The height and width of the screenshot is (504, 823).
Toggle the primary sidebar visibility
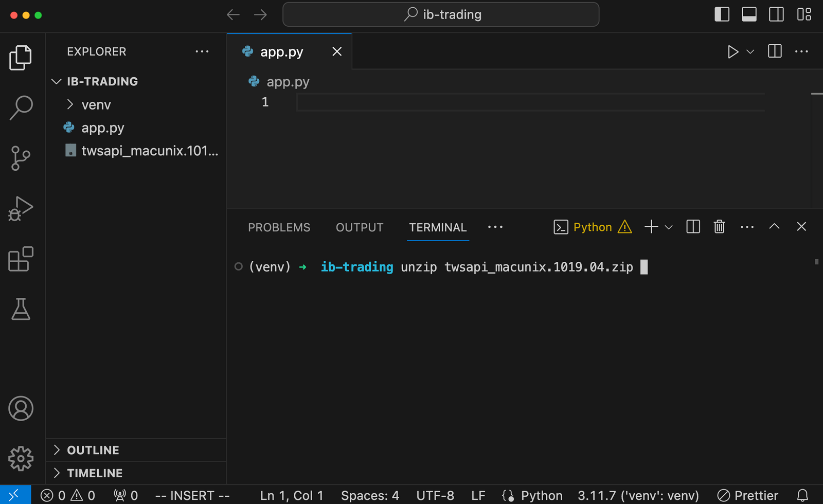(722, 14)
